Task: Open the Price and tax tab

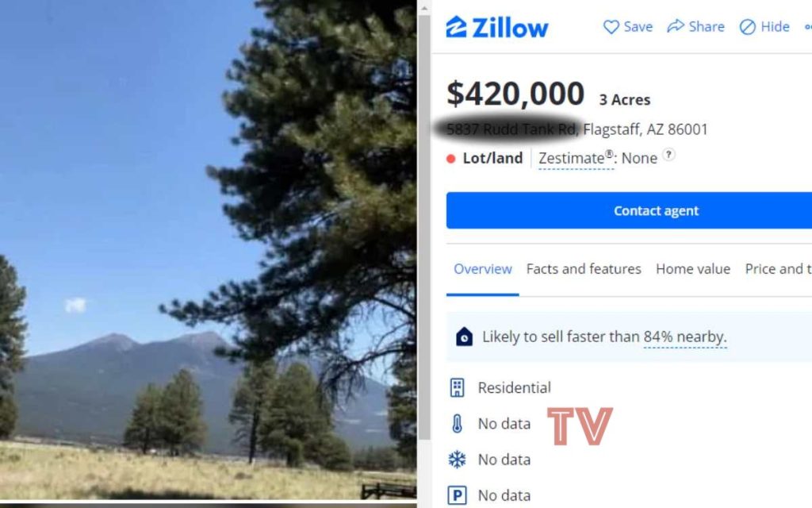Action: (x=779, y=269)
